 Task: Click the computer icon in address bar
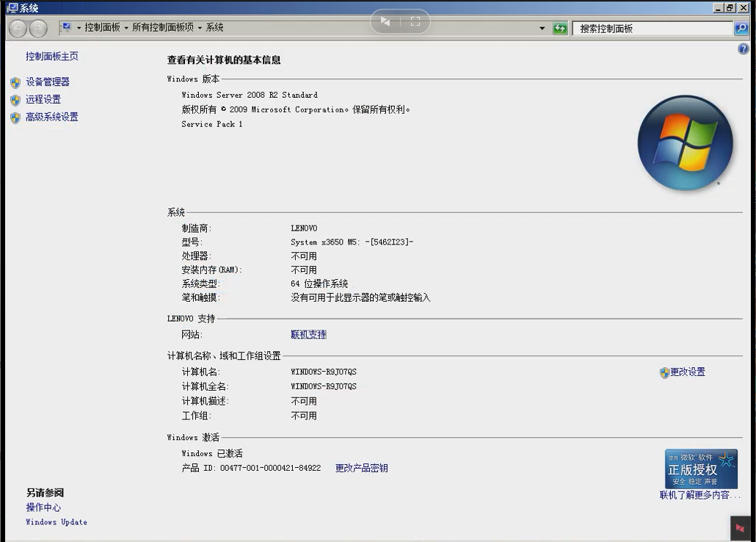pyautogui.click(x=67, y=27)
